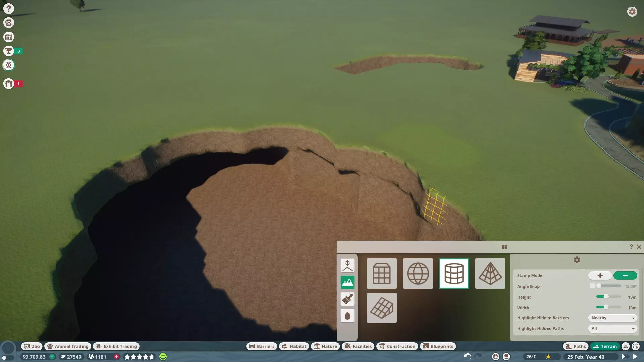Select the cylinder terrain stamp shape
The height and width of the screenshot is (362, 644).
pyautogui.click(x=454, y=274)
